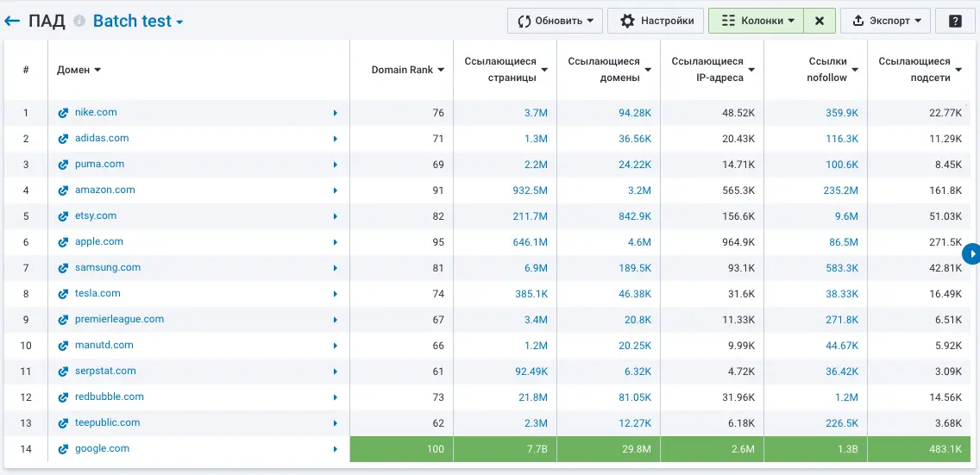Click the info icon beside ПАД
The height and width of the screenshot is (475, 980).
pyautogui.click(x=79, y=22)
